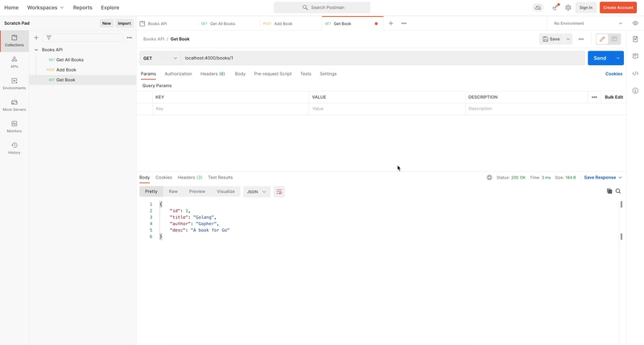Screen dimensions: 644x345
Task: Open the tab bar more options ellipsis
Action: click(x=404, y=23)
